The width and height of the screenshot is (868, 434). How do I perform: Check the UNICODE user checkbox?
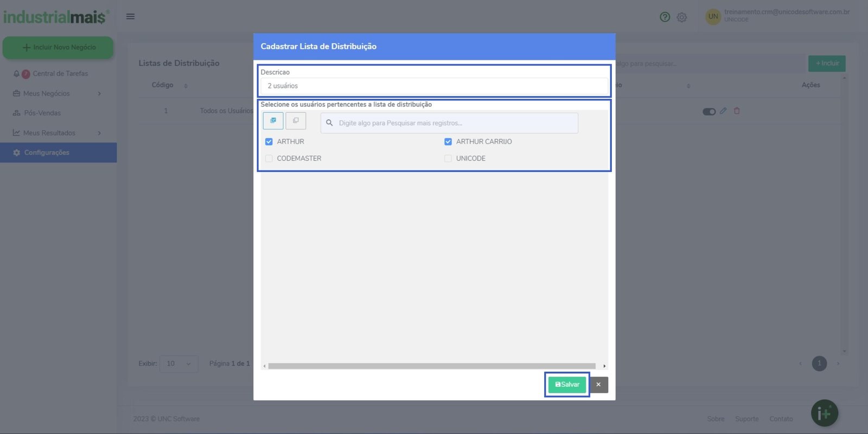click(448, 158)
